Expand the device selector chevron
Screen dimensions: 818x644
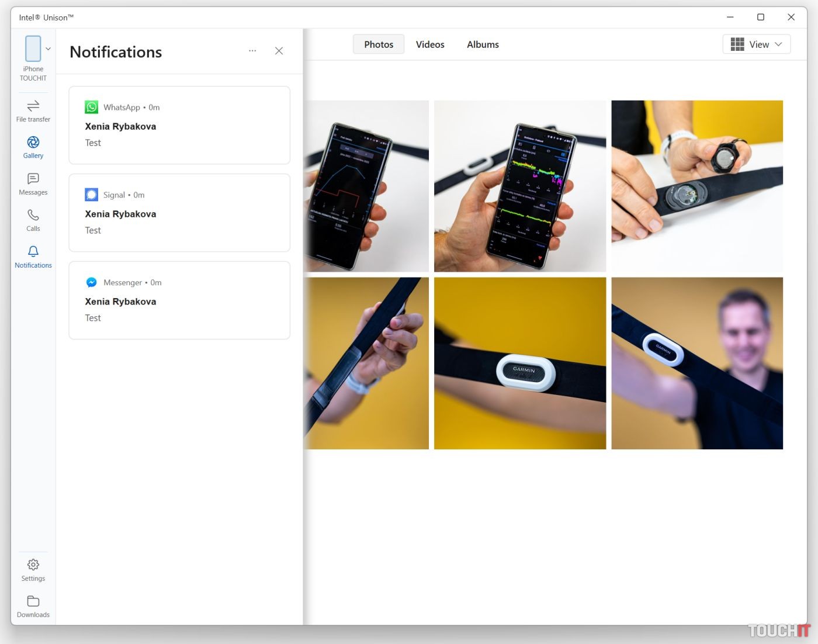tap(48, 49)
